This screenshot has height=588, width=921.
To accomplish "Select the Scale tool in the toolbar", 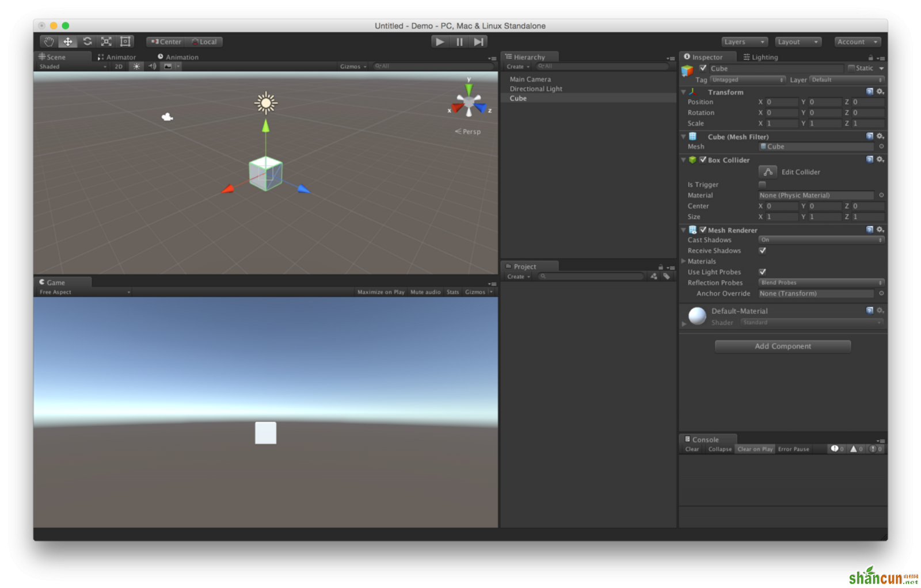I will pos(106,41).
